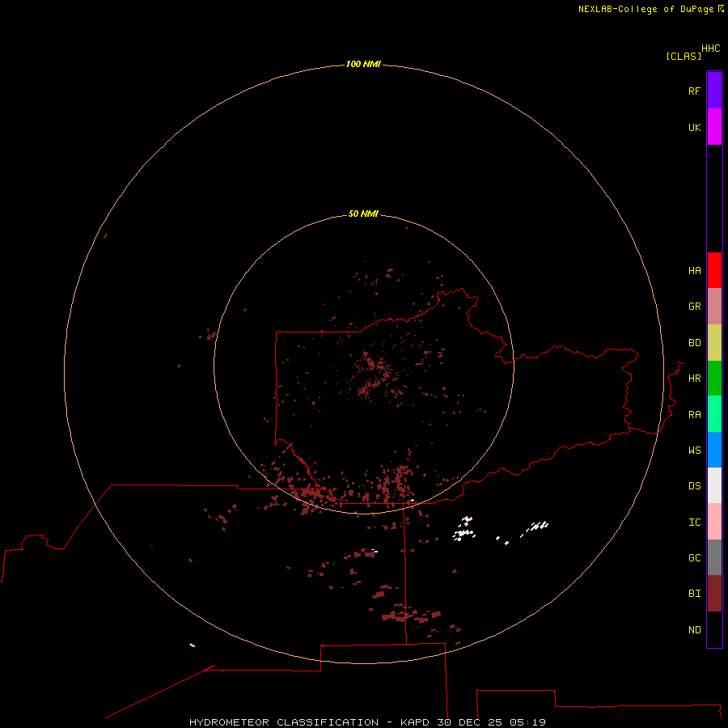This screenshot has width=728, height=728.
Task: Click the IC legend label
Action: coord(694,523)
